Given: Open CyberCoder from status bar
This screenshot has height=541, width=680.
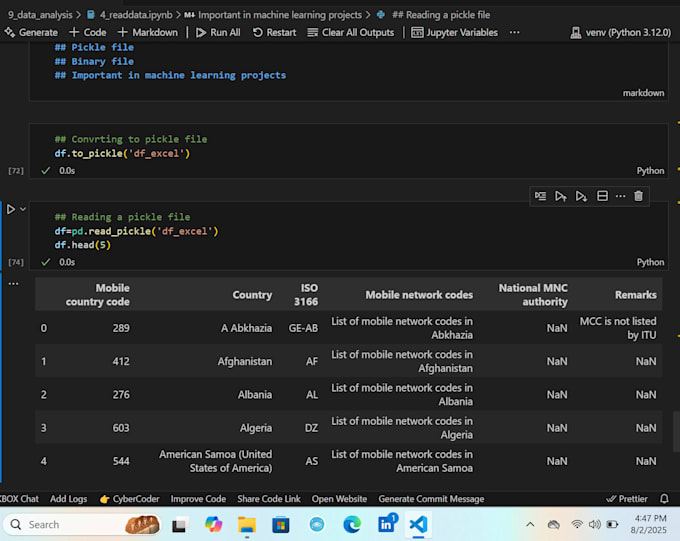Looking at the screenshot, I should [x=129, y=499].
